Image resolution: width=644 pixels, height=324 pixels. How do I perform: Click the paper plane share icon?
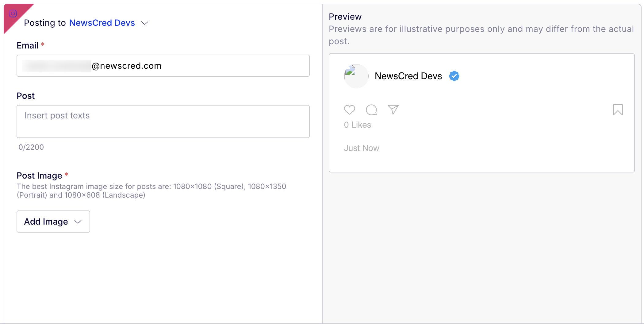393,110
